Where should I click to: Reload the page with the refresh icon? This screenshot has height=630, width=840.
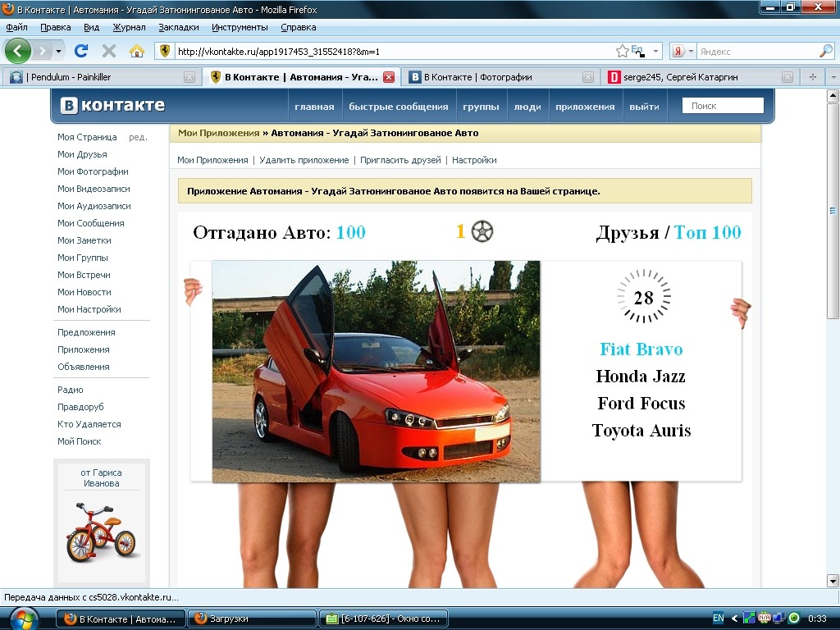tap(81, 51)
